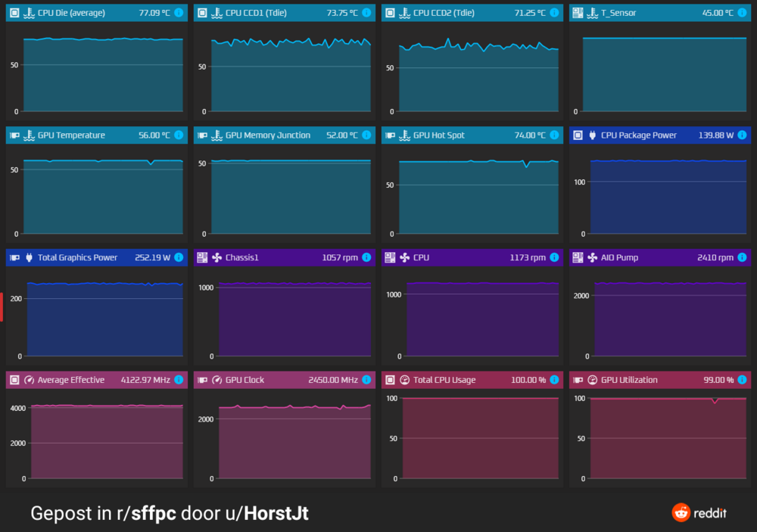Click the fan icon on the Chassis1 panel
Viewport: 757px width, 532px height.
pyautogui.click(x=217, y=257)
